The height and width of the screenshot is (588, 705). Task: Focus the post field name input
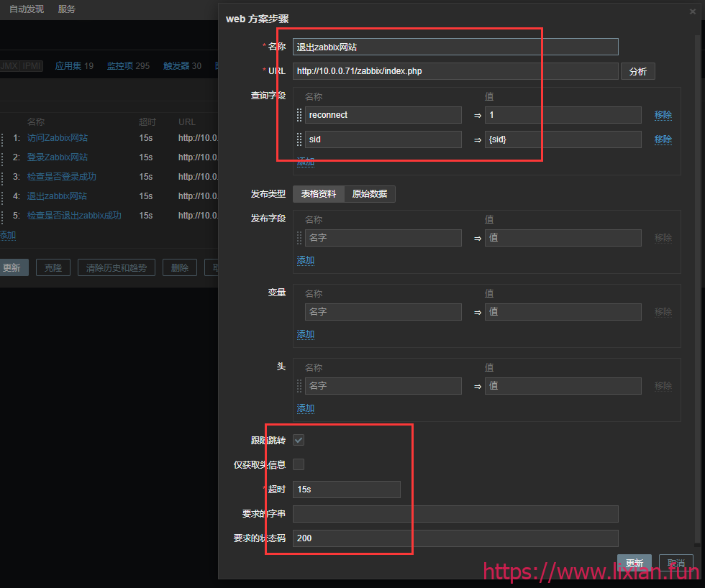click(383, 238)
